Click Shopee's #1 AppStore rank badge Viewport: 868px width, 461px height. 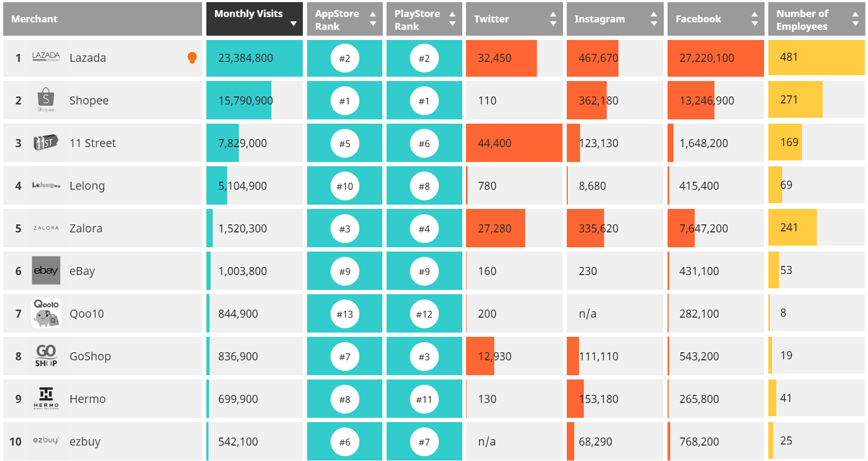[345, 101]
